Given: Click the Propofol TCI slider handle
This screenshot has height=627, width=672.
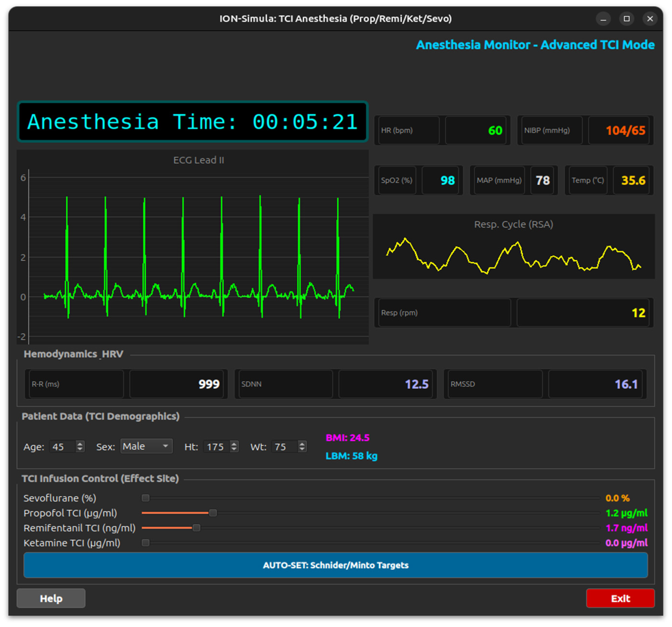Looking at the screenshot, I should point(213,513).
